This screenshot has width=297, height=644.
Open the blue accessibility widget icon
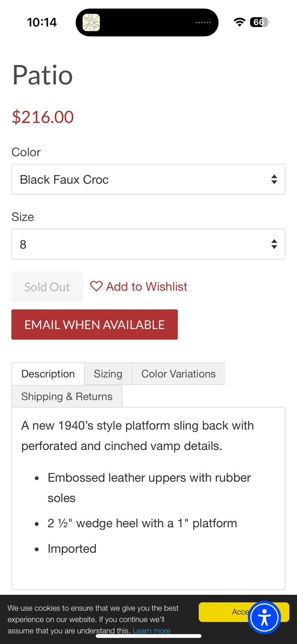[x=264, y=617]
